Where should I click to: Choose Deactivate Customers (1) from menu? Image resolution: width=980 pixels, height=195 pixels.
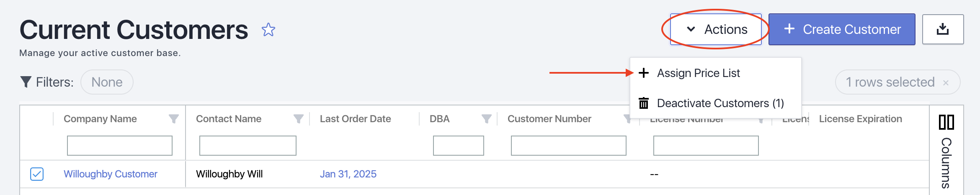pos(720,103)
